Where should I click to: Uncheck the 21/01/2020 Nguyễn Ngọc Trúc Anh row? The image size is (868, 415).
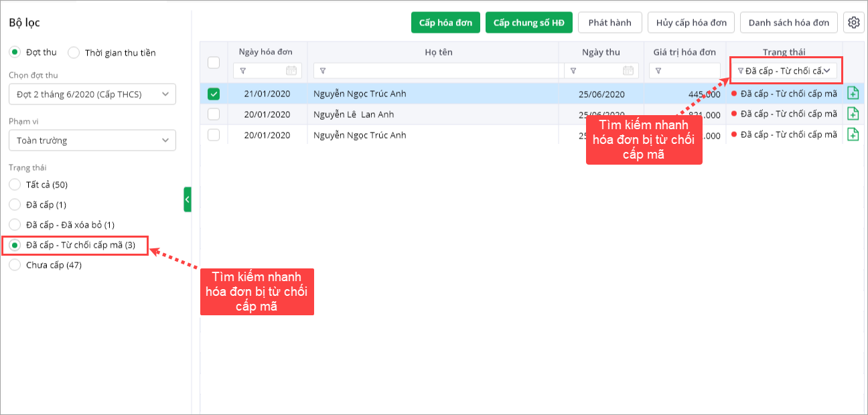(214, 94)
